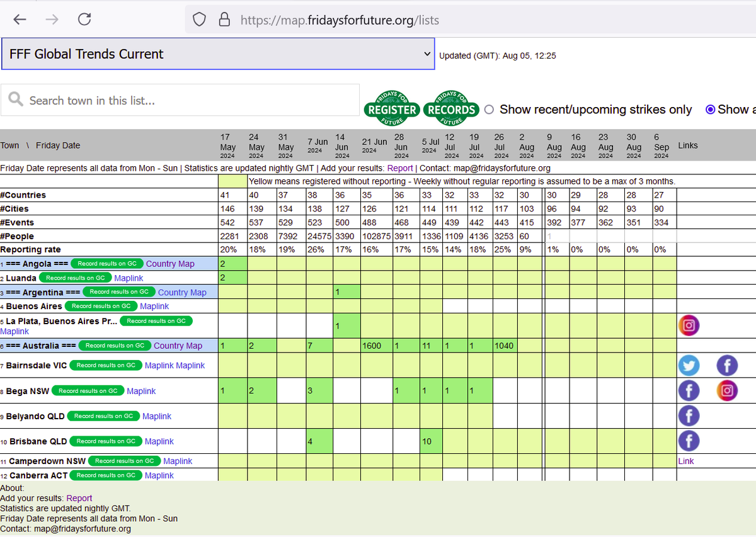
Task: Click the '21 Jun 2024' column header
Action: 374,145
